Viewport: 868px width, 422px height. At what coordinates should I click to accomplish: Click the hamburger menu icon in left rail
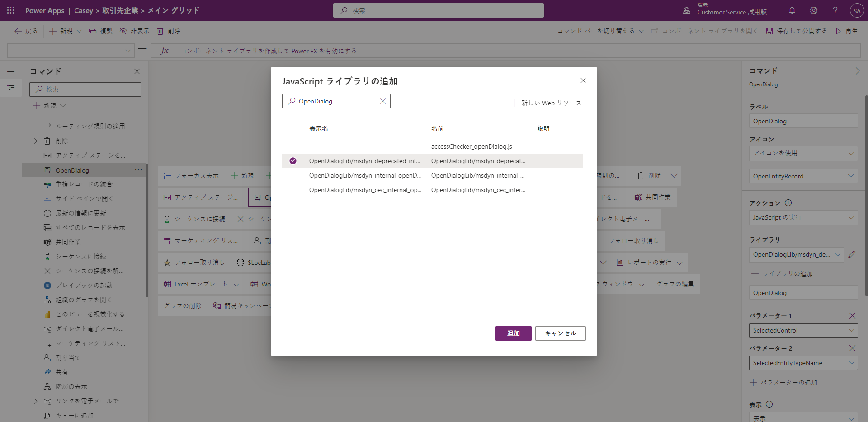(x=11, y=70)
